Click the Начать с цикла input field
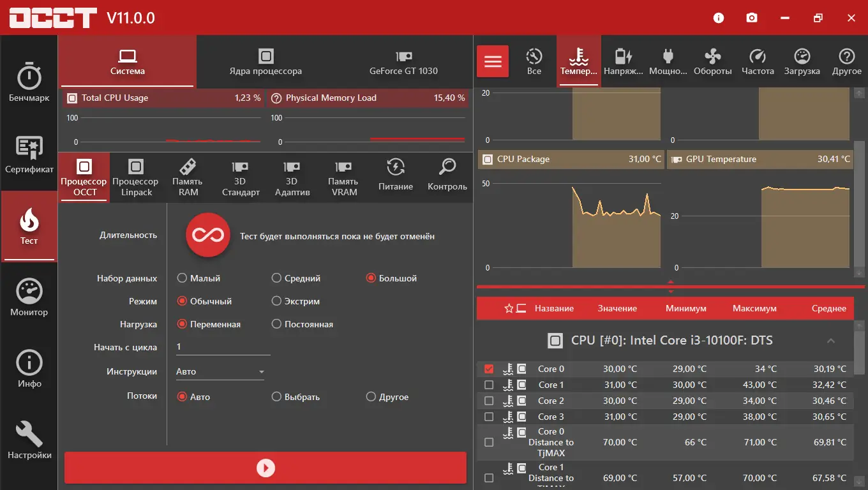The width and height of the screenshot is (868, 490). pos(223,346)
